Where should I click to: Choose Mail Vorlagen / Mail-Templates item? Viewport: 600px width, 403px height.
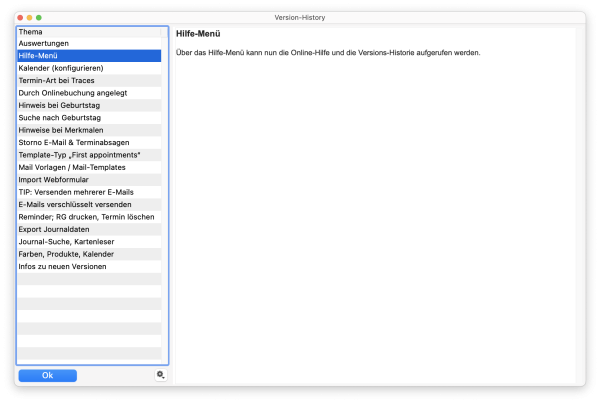click(x=72, y=167)
